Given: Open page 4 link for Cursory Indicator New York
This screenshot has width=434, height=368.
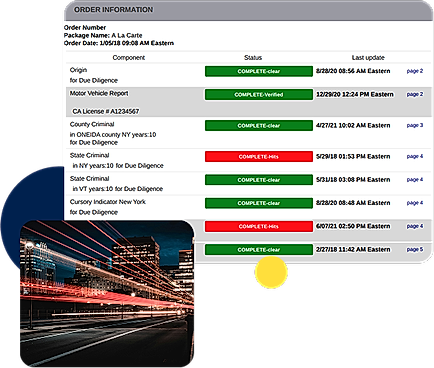Looking at the screenshot, I should (415, 203).
